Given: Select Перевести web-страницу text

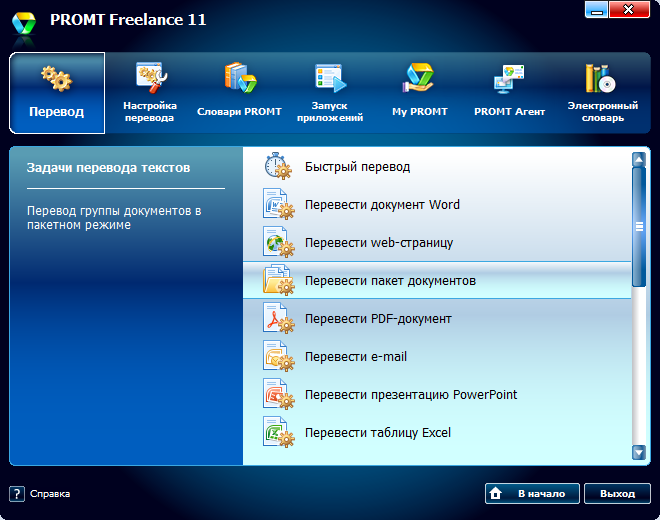Looking at the screenshot, I should pos(379,243).
